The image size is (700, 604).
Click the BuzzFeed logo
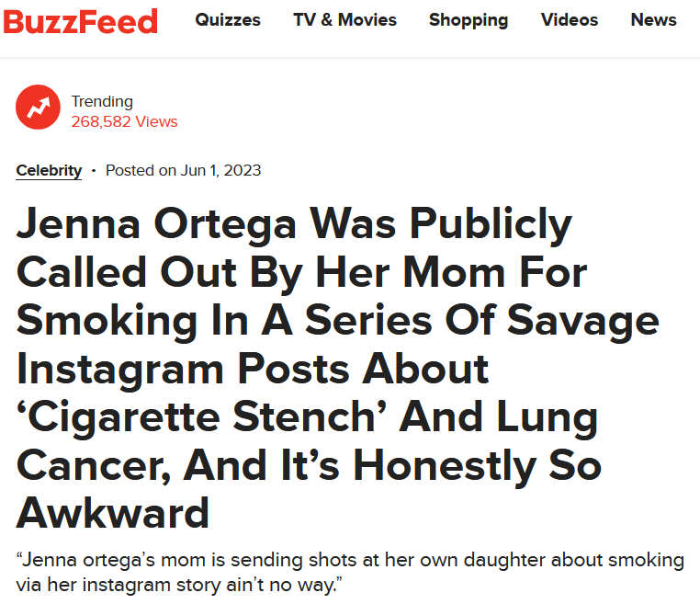pyautogui.click(x=80, y=21)
